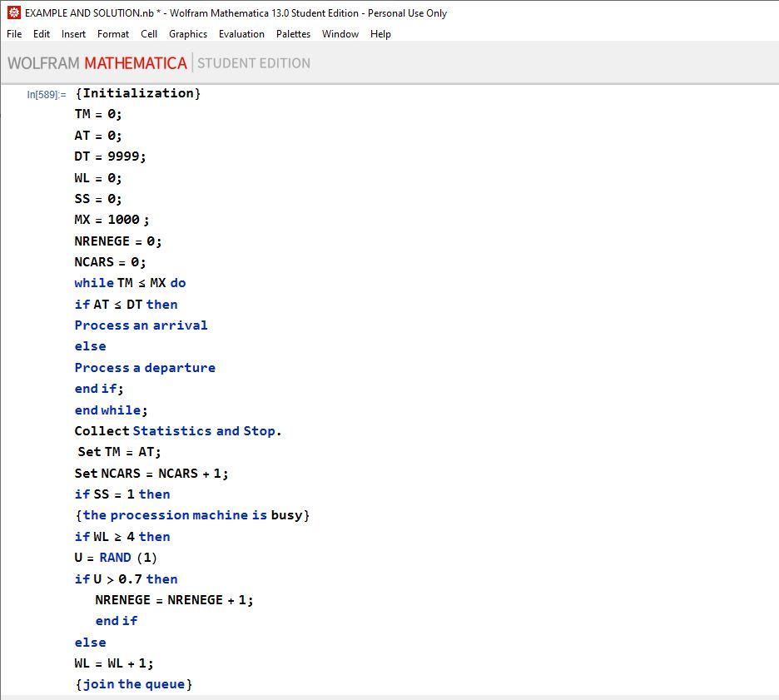Viewport: 779px width, 700px height.
Task: Open the Help menu
Action: coord(380,34)
